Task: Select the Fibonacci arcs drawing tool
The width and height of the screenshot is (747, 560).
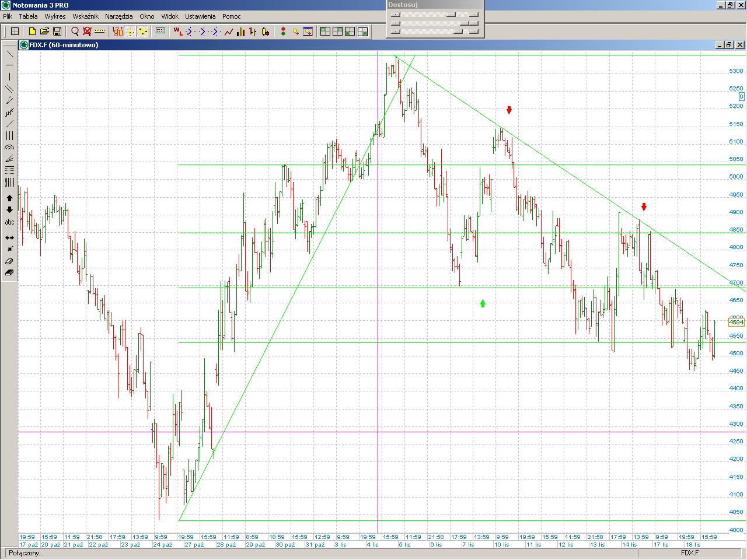Action: click(9, 148)
